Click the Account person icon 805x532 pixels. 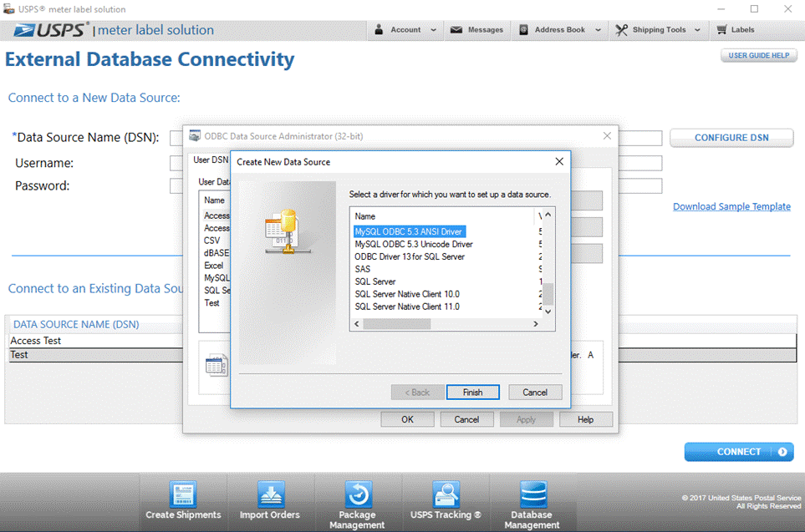tap(379, 30)
